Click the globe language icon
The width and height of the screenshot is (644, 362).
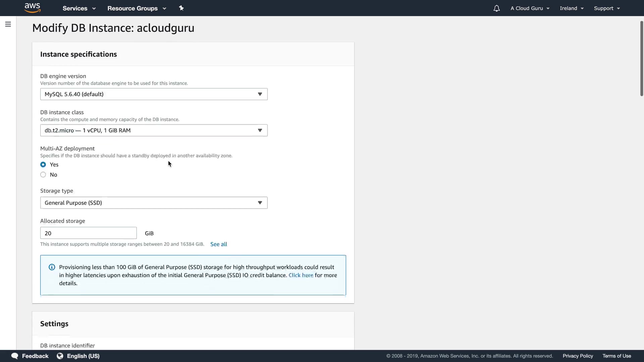[60, 356]
